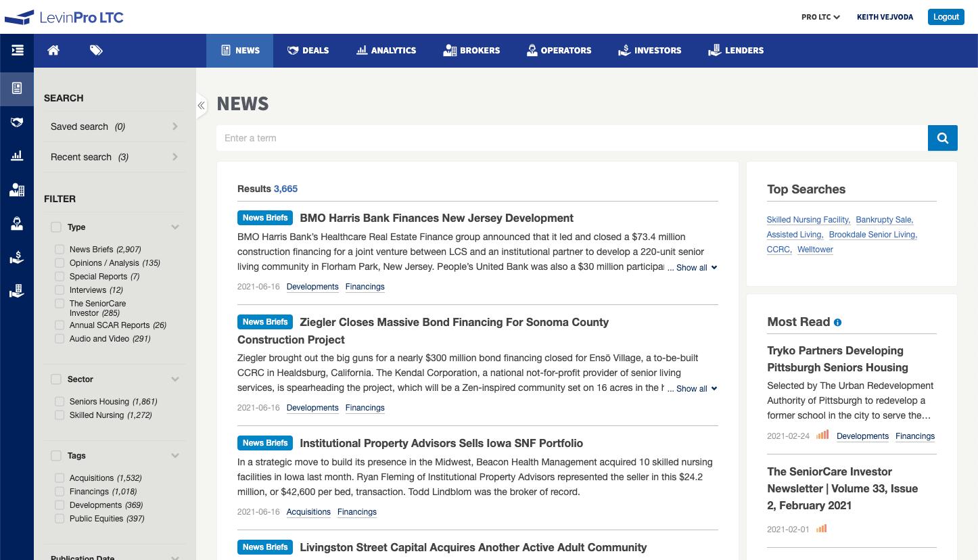The width and height of the screenshot is (978, 560).
Task: Select Skilled Nursing Facility top search
Action: 808,220
